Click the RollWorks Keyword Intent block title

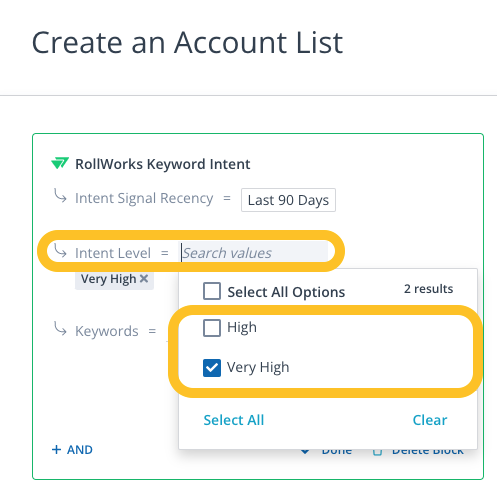click(x=163, y=164)
